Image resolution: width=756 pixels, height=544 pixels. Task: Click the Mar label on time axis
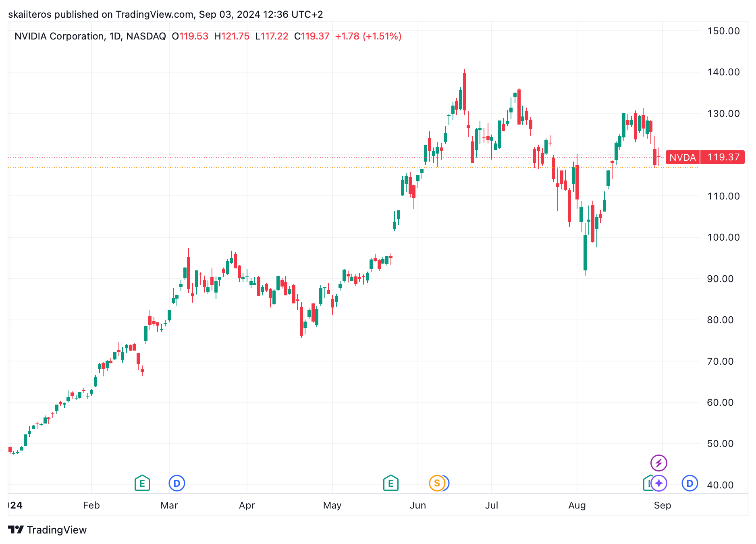click(x=169, y=505)
